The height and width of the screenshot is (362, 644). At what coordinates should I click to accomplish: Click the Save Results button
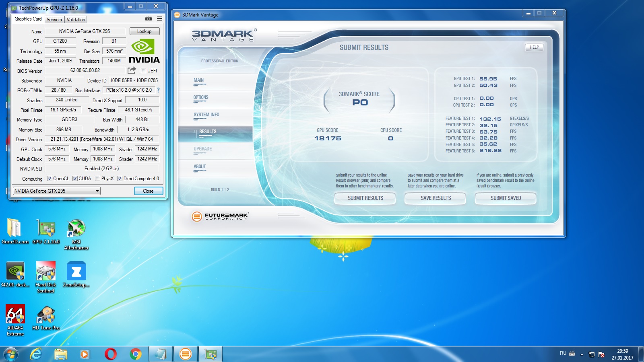(x=436, y=198)
